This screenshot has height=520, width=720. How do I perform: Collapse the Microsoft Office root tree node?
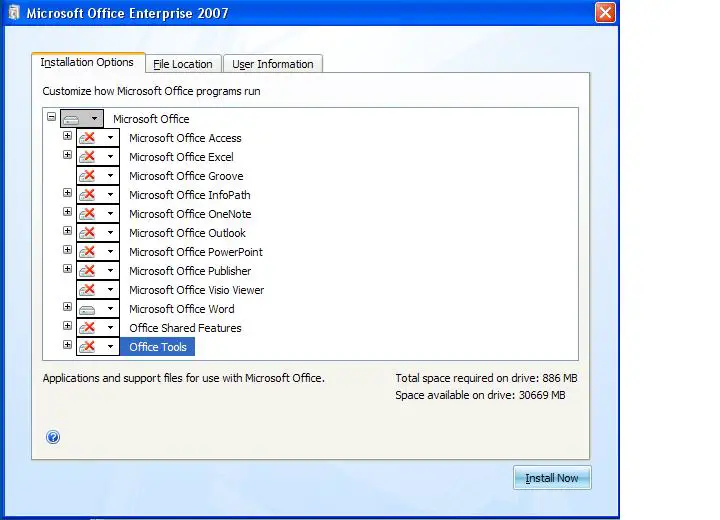point(51,117)
